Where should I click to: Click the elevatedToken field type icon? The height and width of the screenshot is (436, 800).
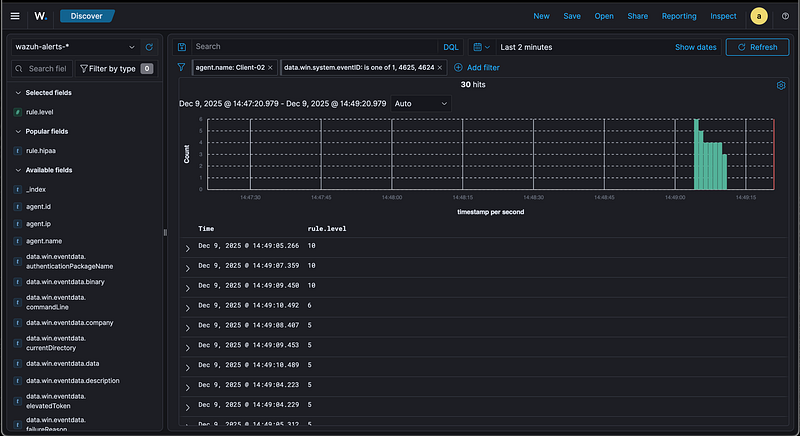pyautogui.click(x=18, y=401)
